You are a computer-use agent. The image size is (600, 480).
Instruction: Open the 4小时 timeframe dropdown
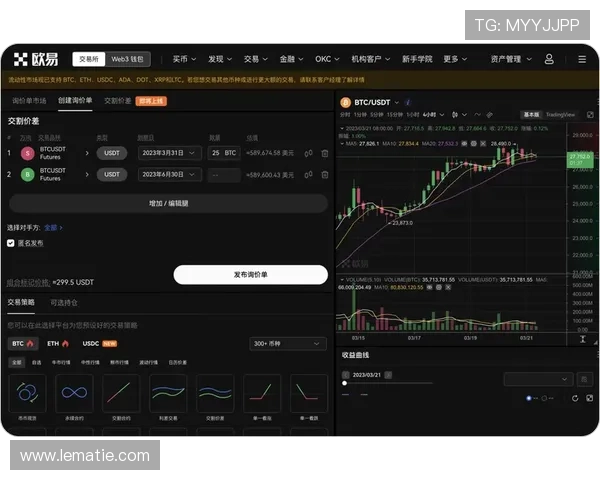[433, 115]
